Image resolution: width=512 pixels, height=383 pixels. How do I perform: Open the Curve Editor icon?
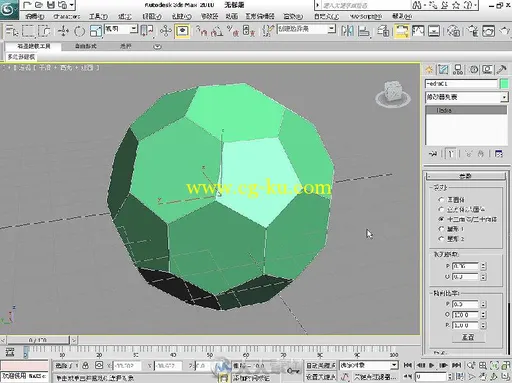pos(418,31)
